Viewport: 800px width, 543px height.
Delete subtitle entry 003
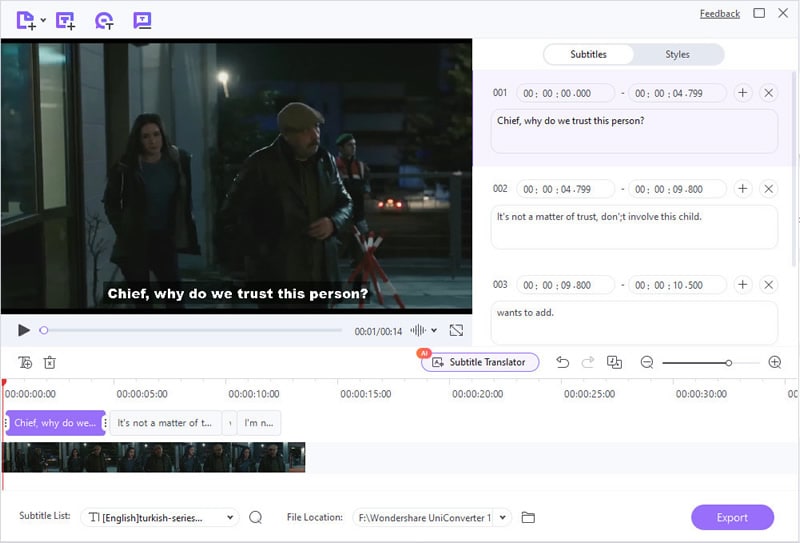768,285
